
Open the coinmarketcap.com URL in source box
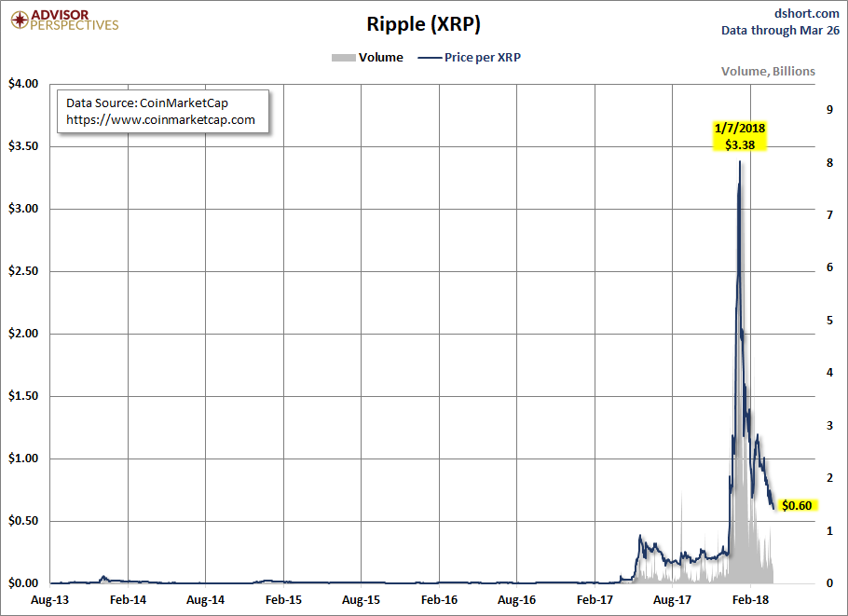click(160, 119)
